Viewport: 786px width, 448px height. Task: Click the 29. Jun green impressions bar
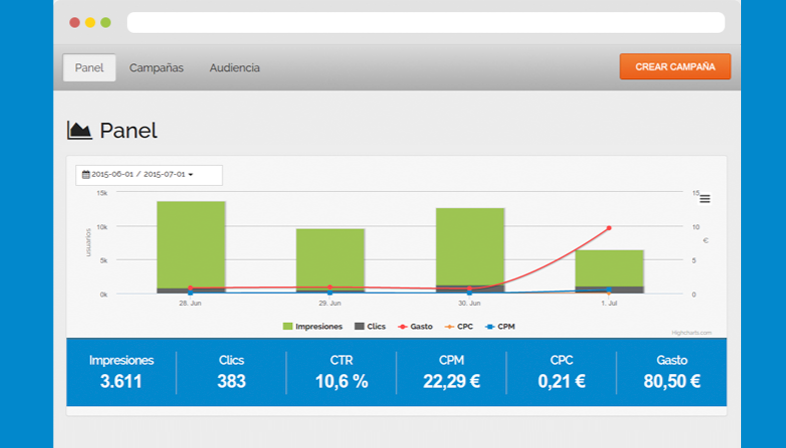pyautogui.click(x=330, y=259)
